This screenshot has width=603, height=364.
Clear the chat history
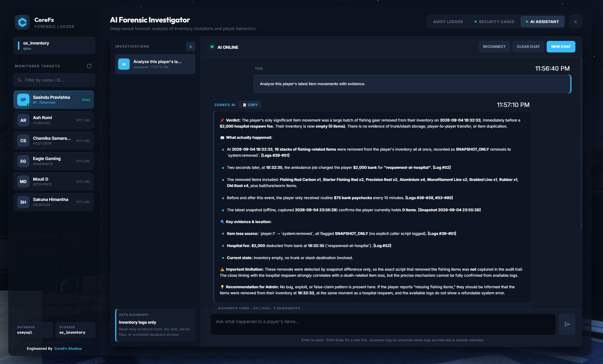point(528,46)
